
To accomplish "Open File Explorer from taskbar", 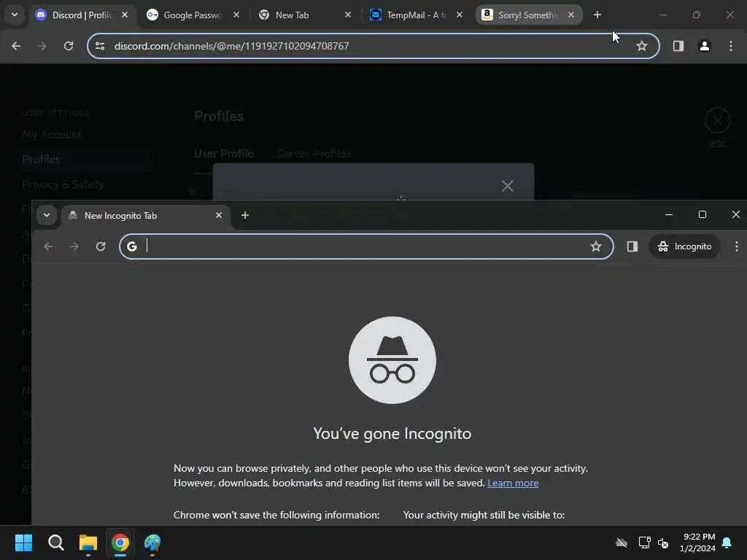I will [x=88, y=542].
